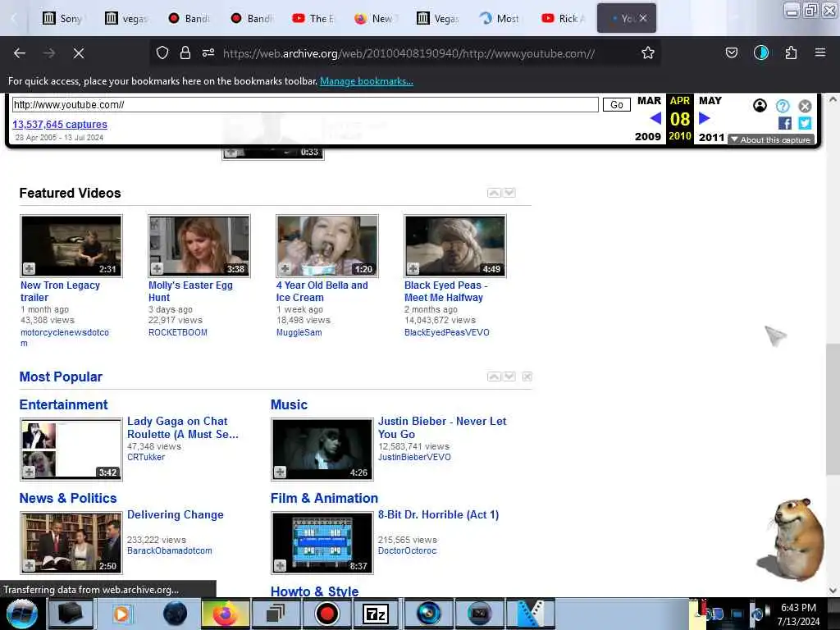Open 7-Zip from the taskbar
The width and height of the screenshot is (840, 630).
(x=376, y=614)
